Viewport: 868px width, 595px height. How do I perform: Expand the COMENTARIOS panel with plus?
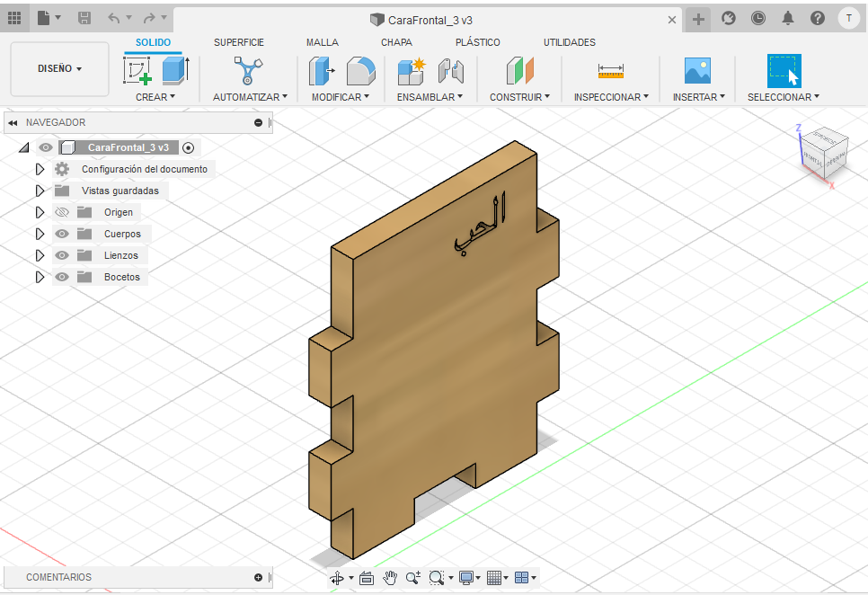(258, 577)
